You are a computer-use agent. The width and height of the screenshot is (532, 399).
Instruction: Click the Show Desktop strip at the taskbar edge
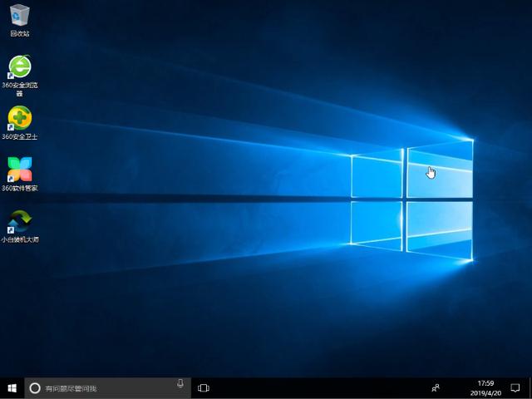[x=530, y=388]
